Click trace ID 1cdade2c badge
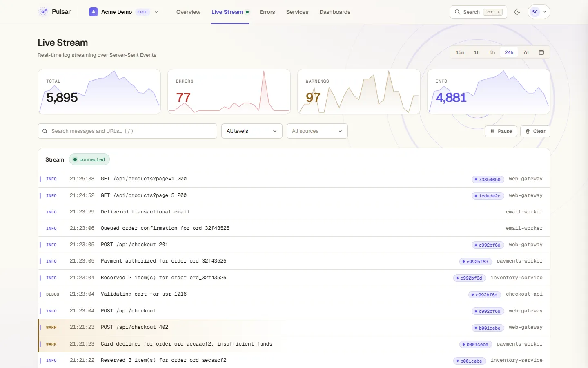Screen dimensions: 588x368 click(x=488, y=196)
